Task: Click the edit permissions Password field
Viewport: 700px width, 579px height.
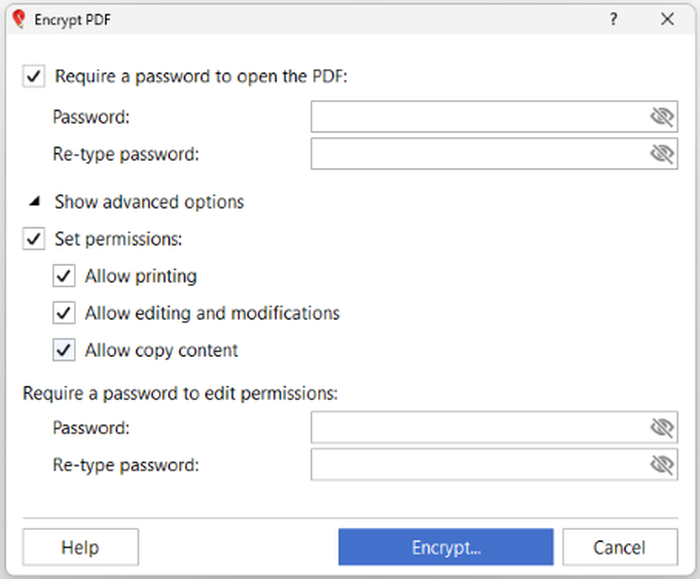Action: coord(494,427)
